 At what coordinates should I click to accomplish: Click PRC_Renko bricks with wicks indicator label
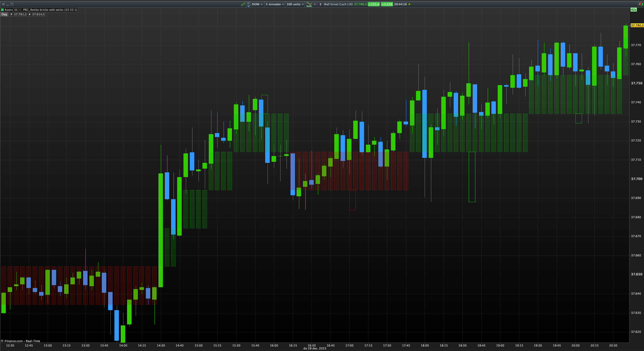pos(50,10)
